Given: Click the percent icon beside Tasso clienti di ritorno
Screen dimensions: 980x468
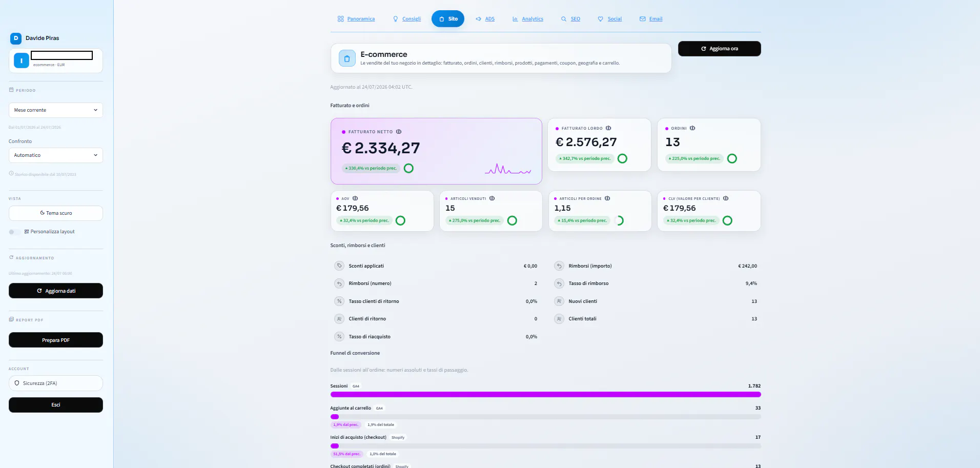Looking at the screenshot, I should tap(339, 301).
